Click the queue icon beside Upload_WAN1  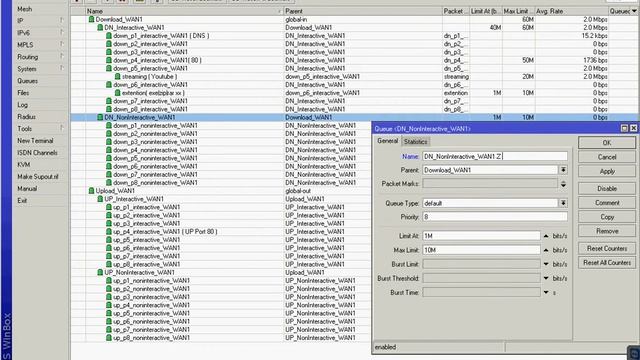point(91,191)
